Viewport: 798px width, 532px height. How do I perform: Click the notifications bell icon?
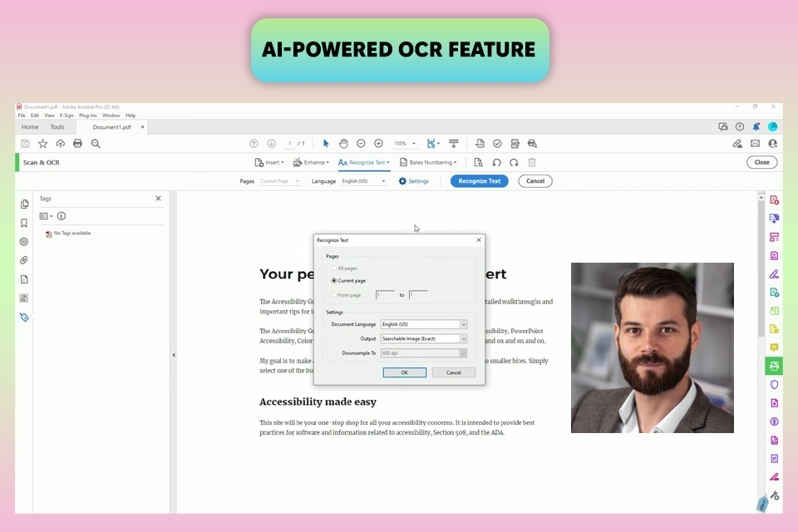[x=756, y=126]
